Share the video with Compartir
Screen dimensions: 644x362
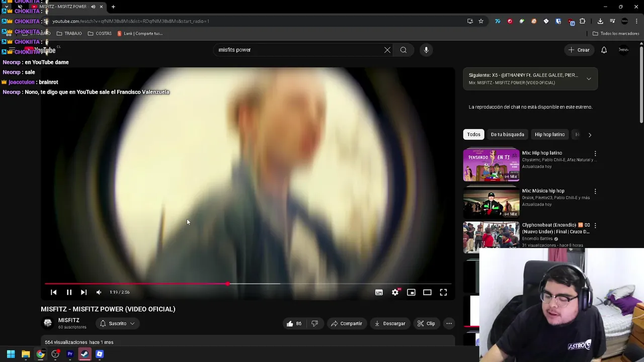pos(347,324)
